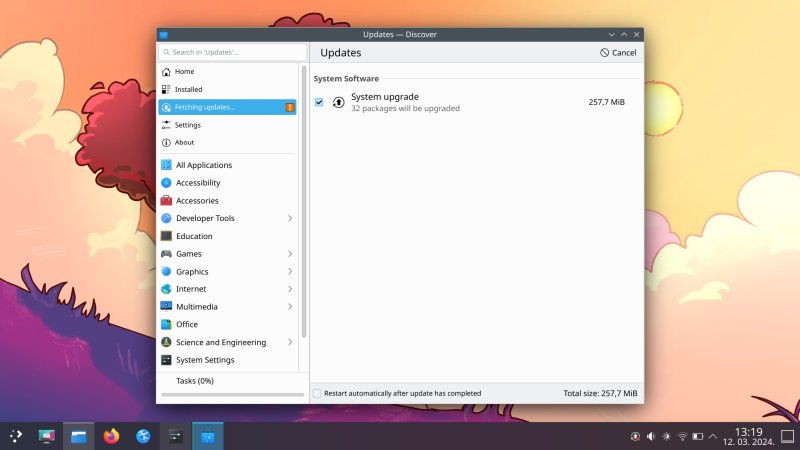Viewport: 800px width, 450px height.
Task: Click the battery icon in system tray
Action: click(697, 437)
